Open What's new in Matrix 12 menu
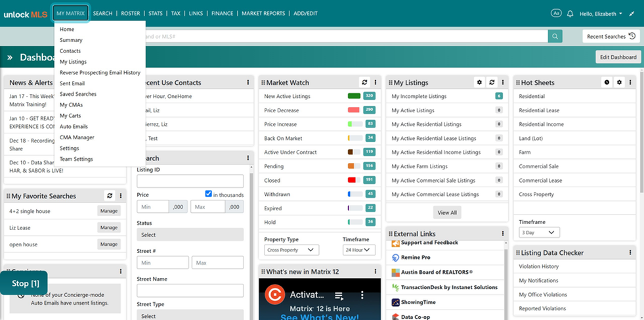Viewport: 644px width, 320px height. 376,271
